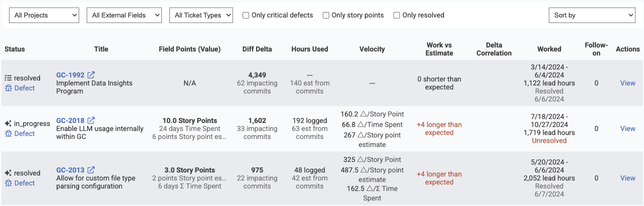
Task: Click the checklist status icon for GC-1992
Action: tap(8, 78)
